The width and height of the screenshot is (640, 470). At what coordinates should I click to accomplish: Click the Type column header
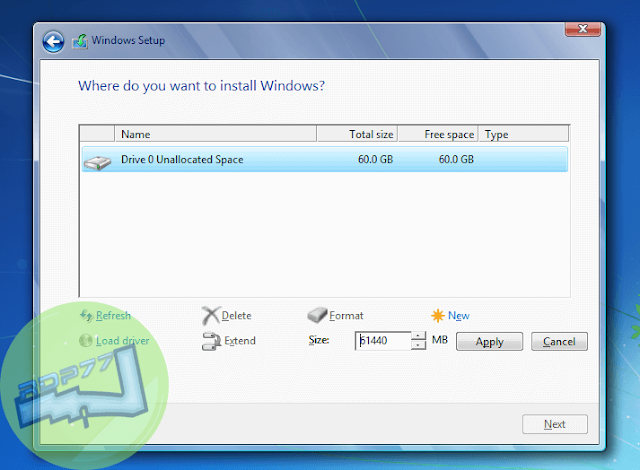523,134
